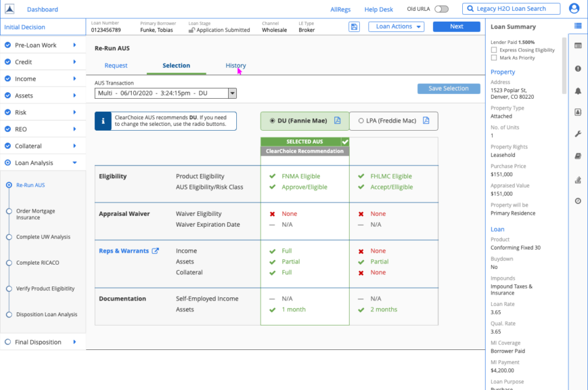The width and height of the screenshot is (588, 390).
Task: Switch to the Request tab
Action: (x=116, y=66)
